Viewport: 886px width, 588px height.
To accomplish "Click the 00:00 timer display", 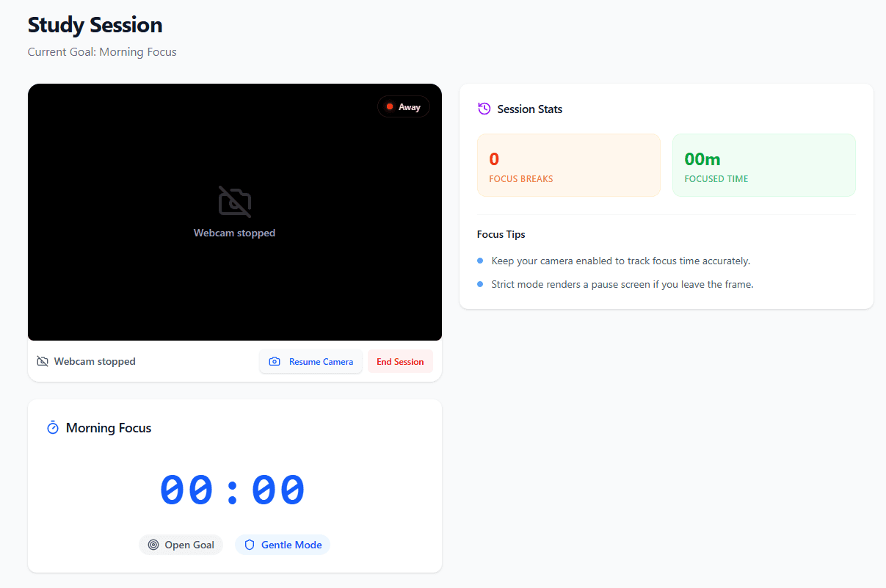I will pyautogui.click(x=232, y=489).
